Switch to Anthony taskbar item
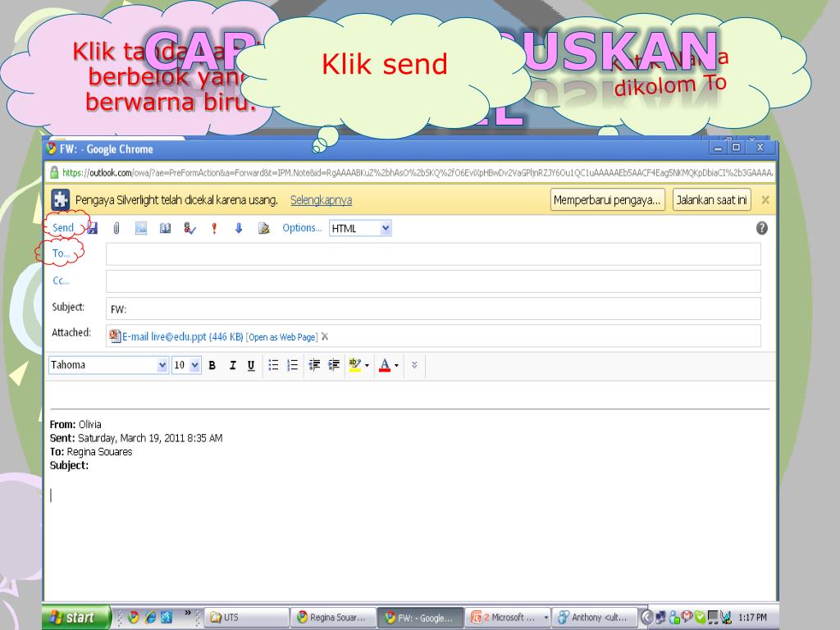 click(x=595, y=618)
